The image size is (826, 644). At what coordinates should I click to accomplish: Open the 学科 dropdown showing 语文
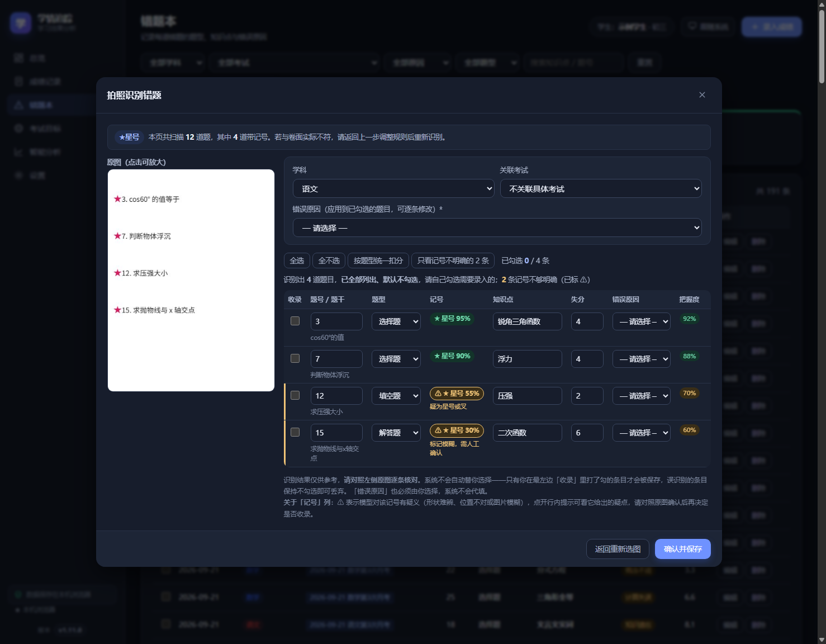coord(393,189)
